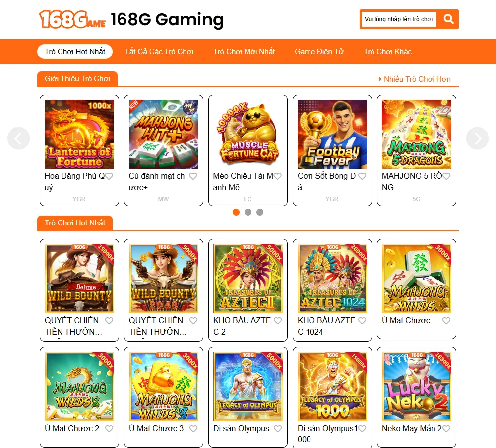Open the Game Điện Tử tab
The width and height of the screenshot is (496, 448).
tap(319, 52)
